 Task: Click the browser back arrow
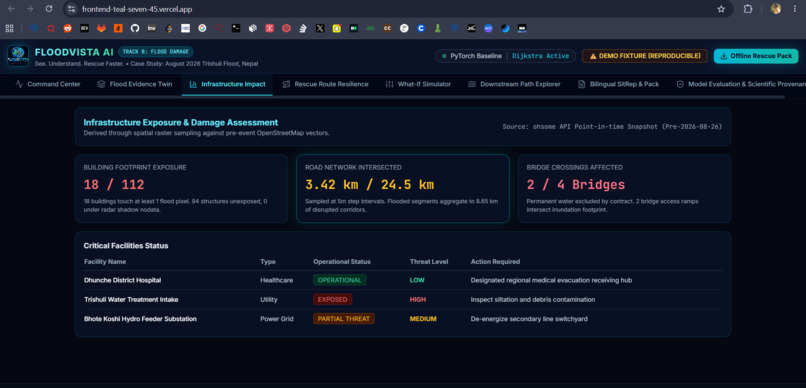pos(12,9)
